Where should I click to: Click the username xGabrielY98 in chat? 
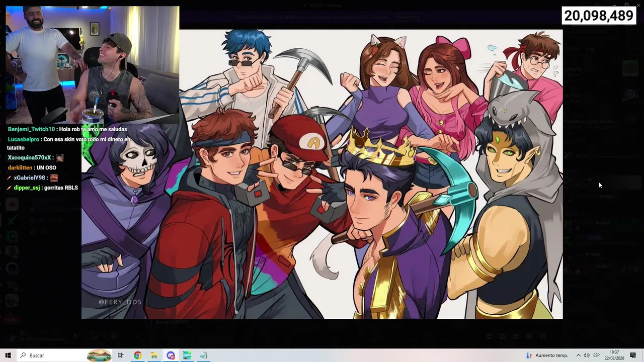click(x=29, y=178)
